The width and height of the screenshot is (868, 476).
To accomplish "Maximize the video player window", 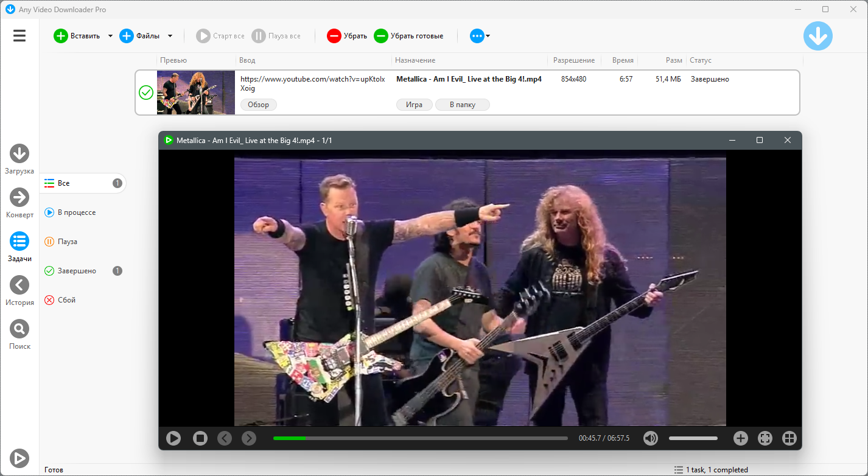I will coord(760,140).
